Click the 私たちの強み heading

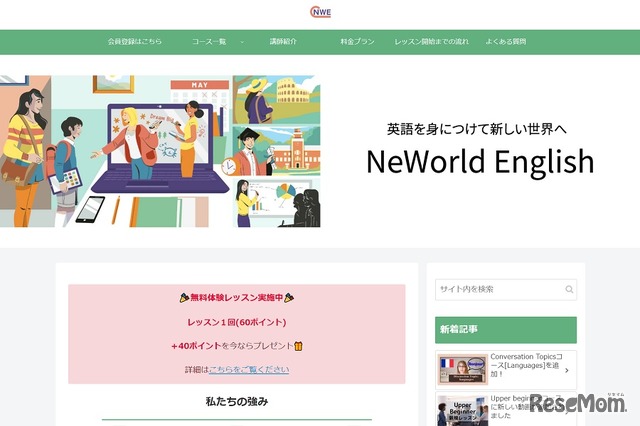237,402
